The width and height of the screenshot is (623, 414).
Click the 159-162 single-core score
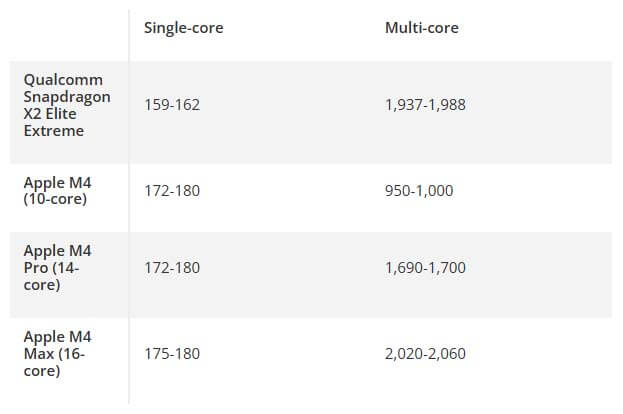[173, 104]
